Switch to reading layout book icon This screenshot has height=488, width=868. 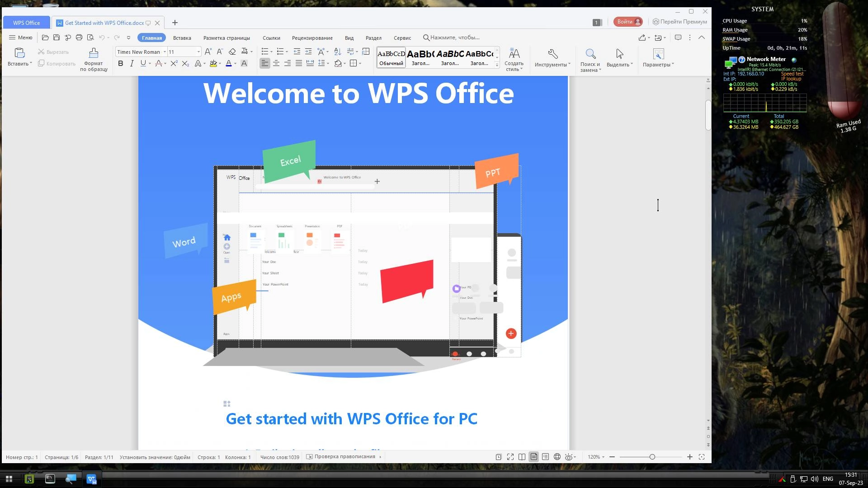(522, 457)
